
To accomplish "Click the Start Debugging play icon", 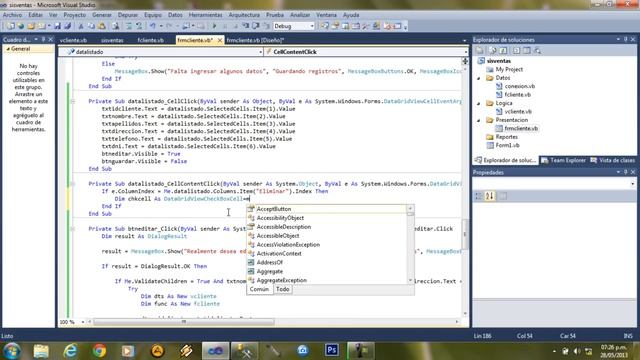I will 214,26.
